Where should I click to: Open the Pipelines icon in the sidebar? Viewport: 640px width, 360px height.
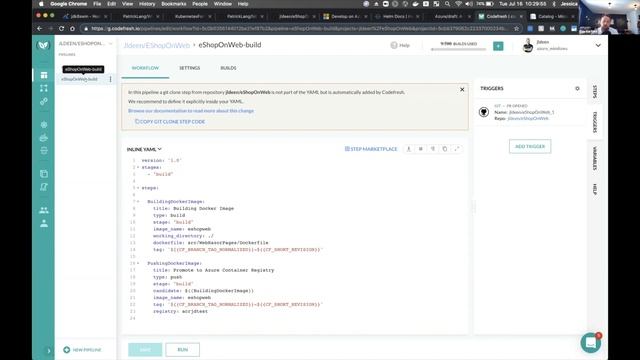(x=44, y=88)
